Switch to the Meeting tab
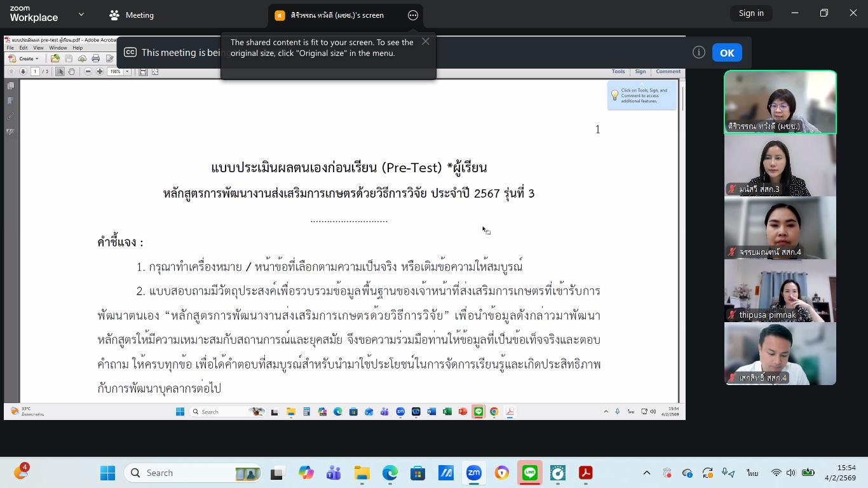This screenshot has width=868, height=488. tap(132, 15)
